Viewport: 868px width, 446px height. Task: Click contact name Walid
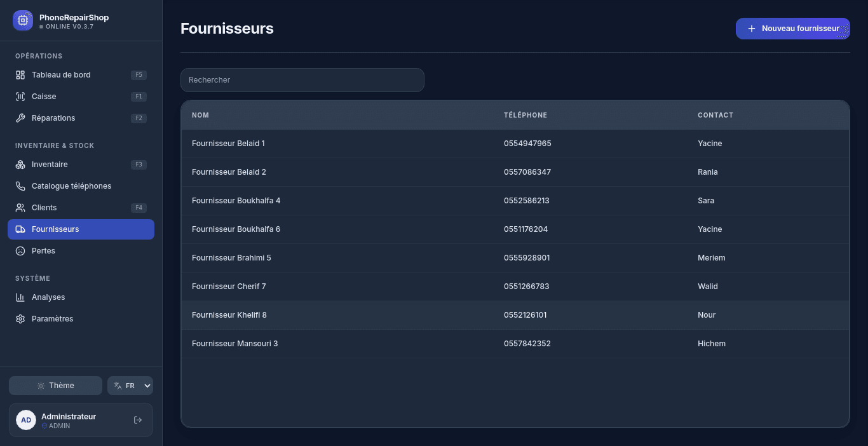(x=708, y=287)
